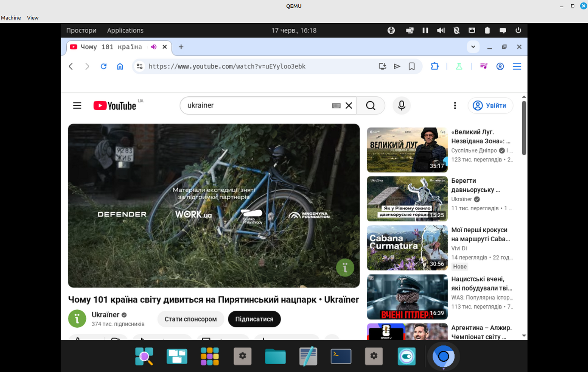Go back with the browser back arrow

point(71,66)
